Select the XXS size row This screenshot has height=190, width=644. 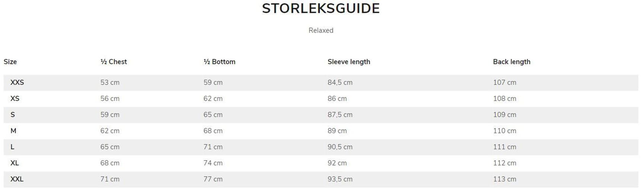pos(17,83)
